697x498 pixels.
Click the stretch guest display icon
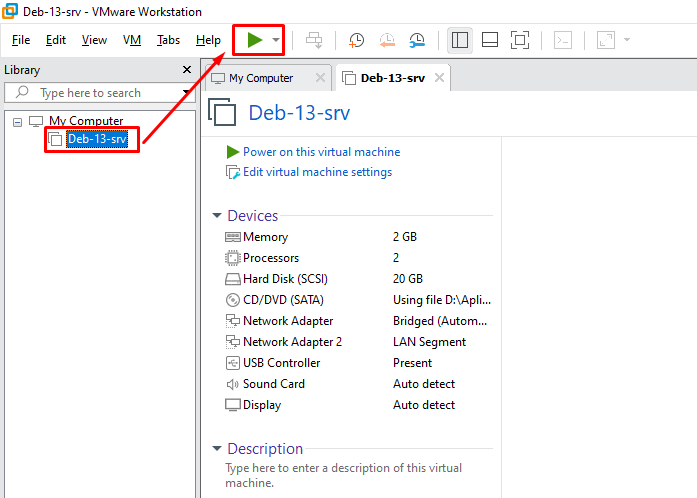click(x=606, y=40)
